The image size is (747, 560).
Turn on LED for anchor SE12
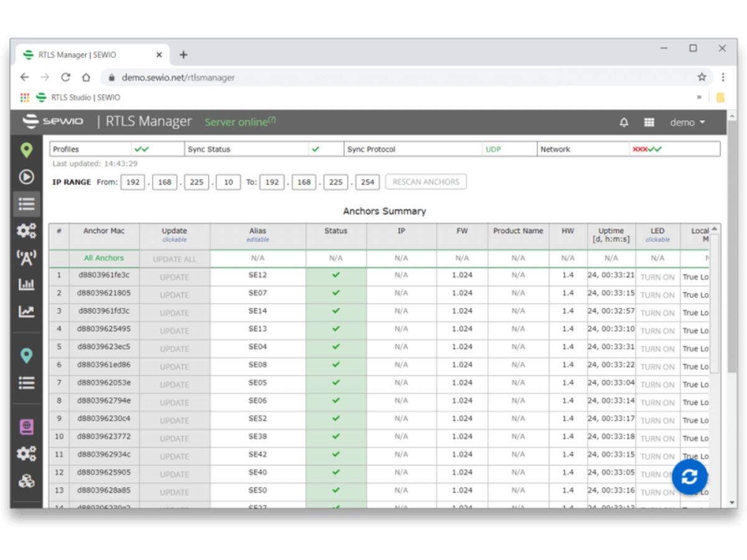click(x=657, y=278)
